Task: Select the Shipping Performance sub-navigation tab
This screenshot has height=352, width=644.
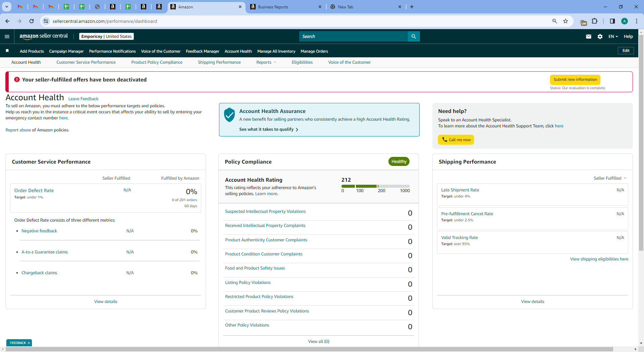Action: point(219,62)
